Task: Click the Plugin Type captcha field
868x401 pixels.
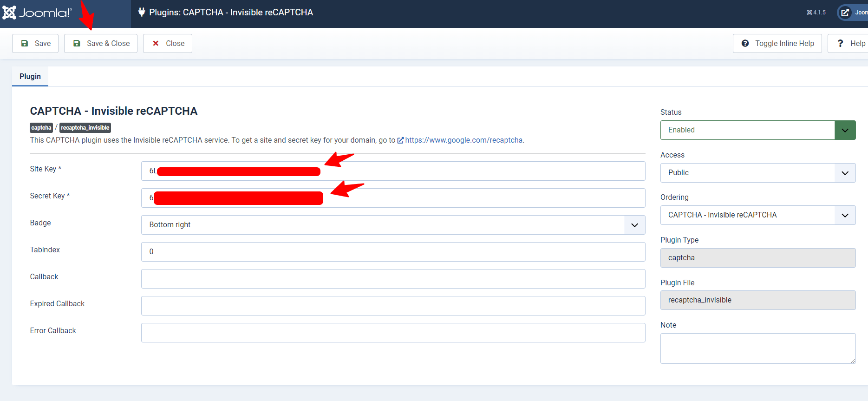Action: click(x=758, y=258)
